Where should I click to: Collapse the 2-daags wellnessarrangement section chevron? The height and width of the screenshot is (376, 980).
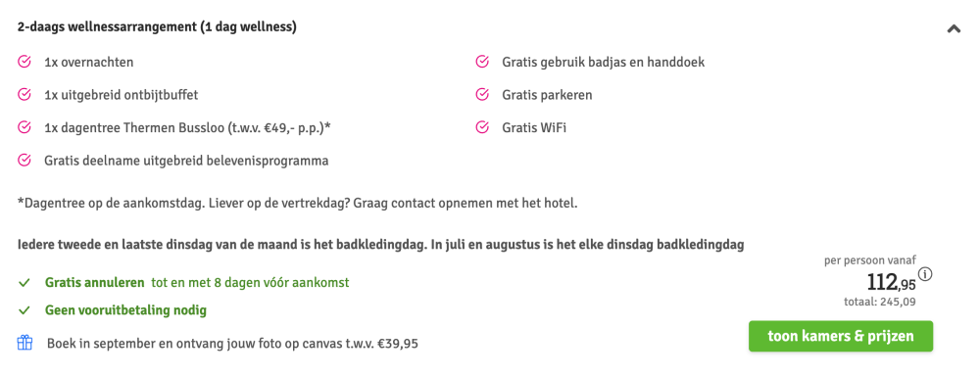click(x=954, y=28)
